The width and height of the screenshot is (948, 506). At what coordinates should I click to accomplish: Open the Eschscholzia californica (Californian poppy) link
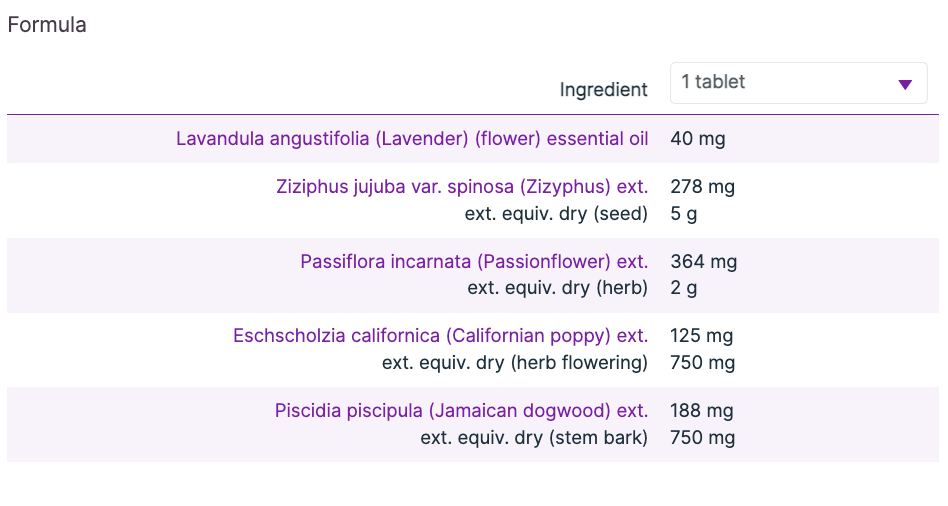(x=440, y=336)
